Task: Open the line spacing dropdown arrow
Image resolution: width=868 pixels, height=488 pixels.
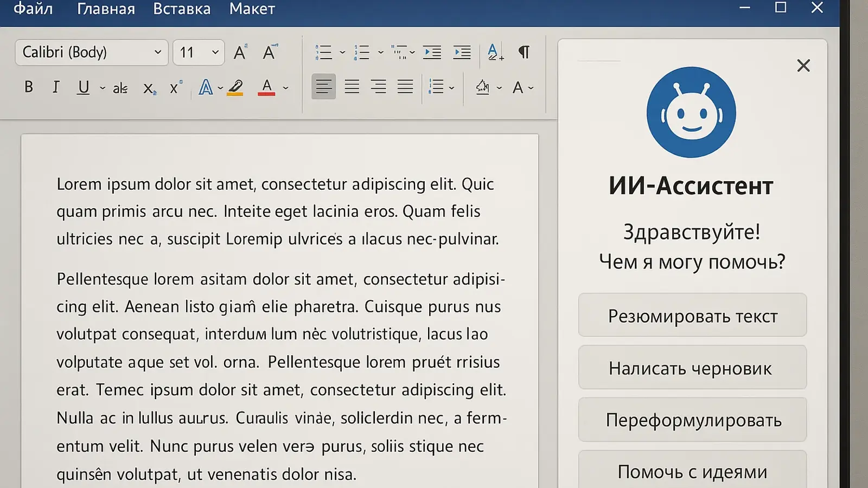Action: point(451,88)
